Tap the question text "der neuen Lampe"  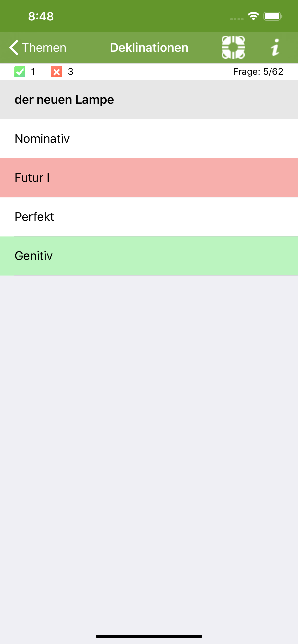pos(64,99)
